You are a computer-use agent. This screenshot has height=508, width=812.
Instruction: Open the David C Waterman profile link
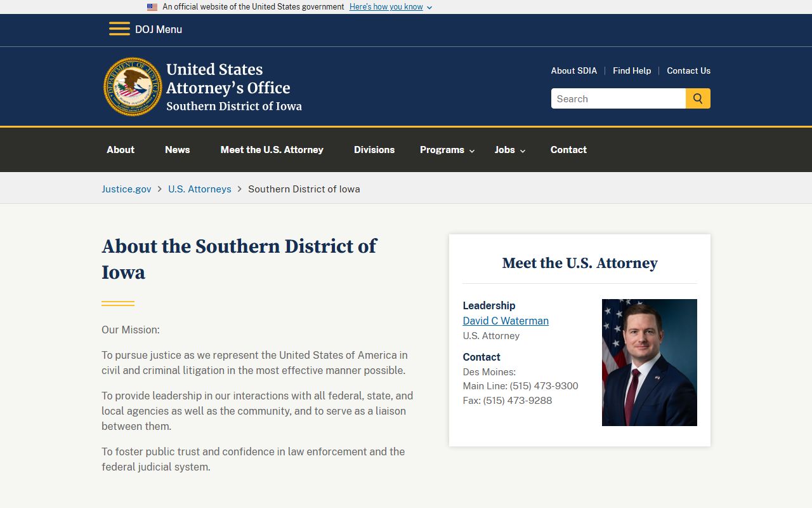tap(506, 321)
